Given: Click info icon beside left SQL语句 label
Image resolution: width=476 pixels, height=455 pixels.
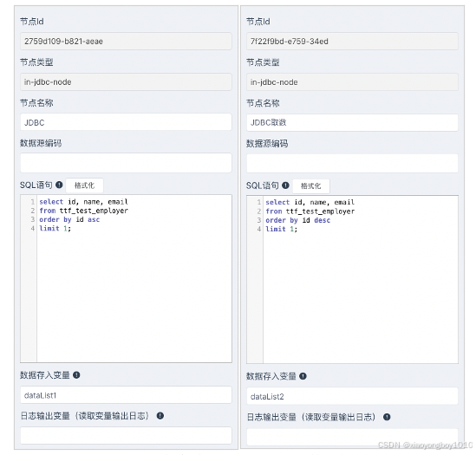Looking at the screenshot, I should [59, 185].
